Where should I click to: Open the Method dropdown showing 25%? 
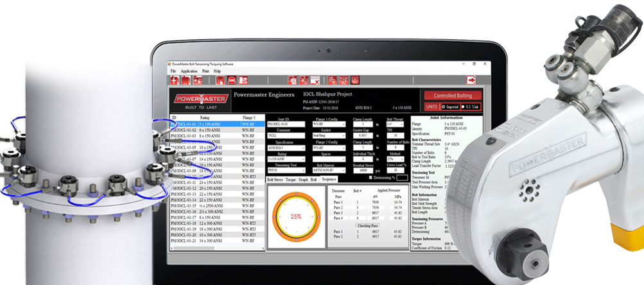pyautogui.click(x=395, y=159)
